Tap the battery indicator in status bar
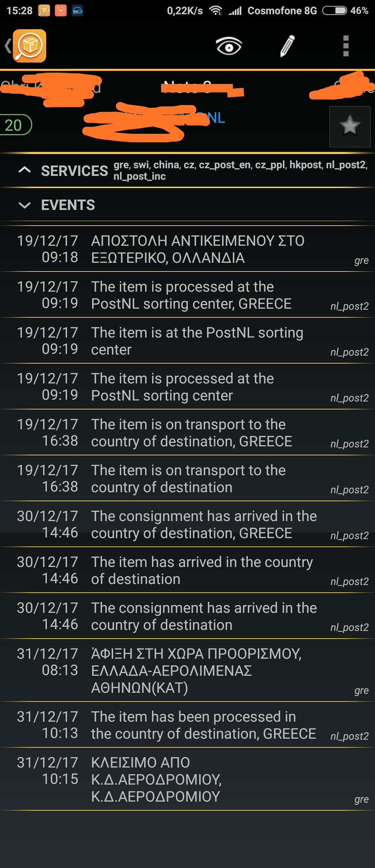Viewport: 375px width, 868px height. point(335,11)
